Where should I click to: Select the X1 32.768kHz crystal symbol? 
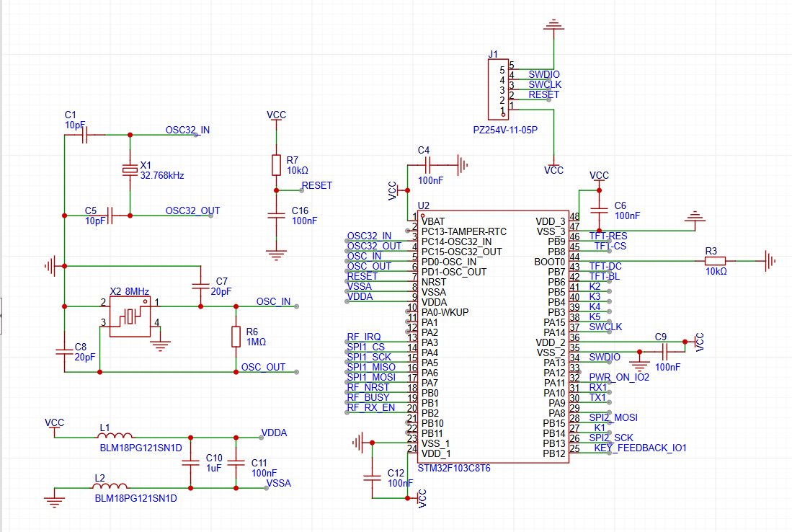click(x=130, y=170)
